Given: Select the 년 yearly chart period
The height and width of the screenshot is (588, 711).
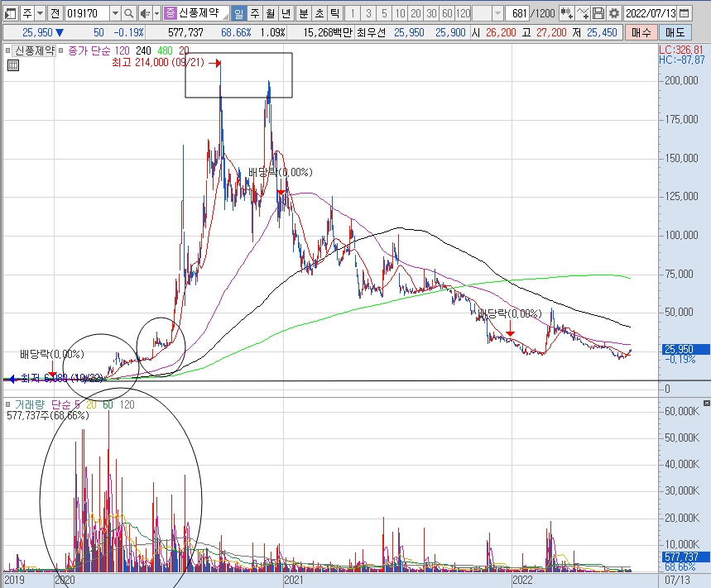Looking at the screenshot, I should coord(286,13).
